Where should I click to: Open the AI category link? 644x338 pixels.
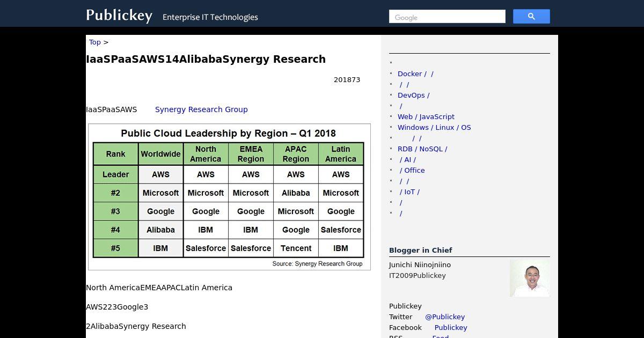[x=408, y=159]
